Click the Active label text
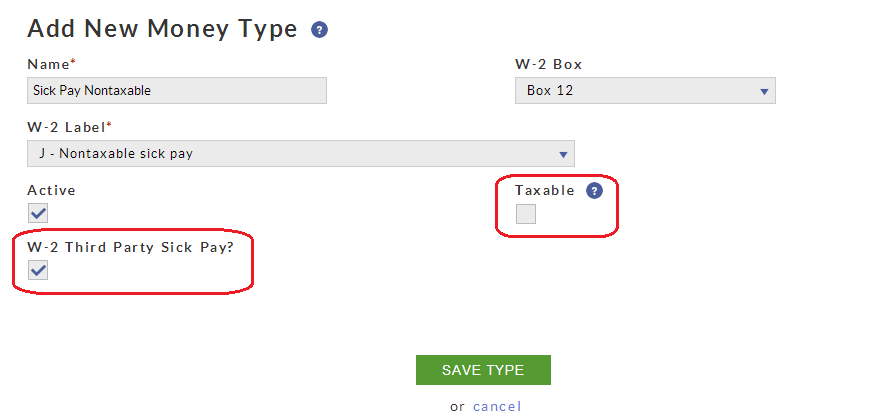Image resolution: width=891 pixels, height=415 pixels. click(51, 190)
